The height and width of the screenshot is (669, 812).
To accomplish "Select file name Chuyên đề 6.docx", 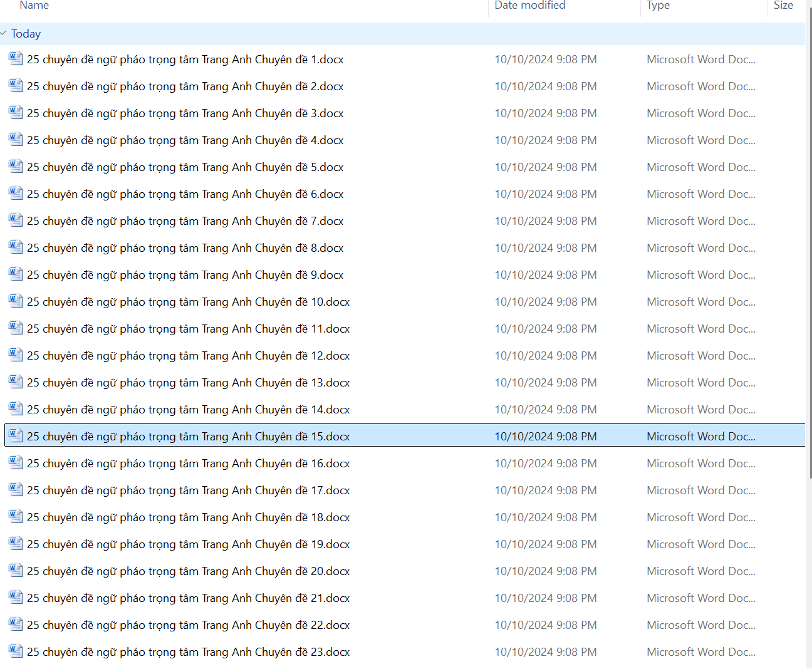I will (x=185, y=194).
